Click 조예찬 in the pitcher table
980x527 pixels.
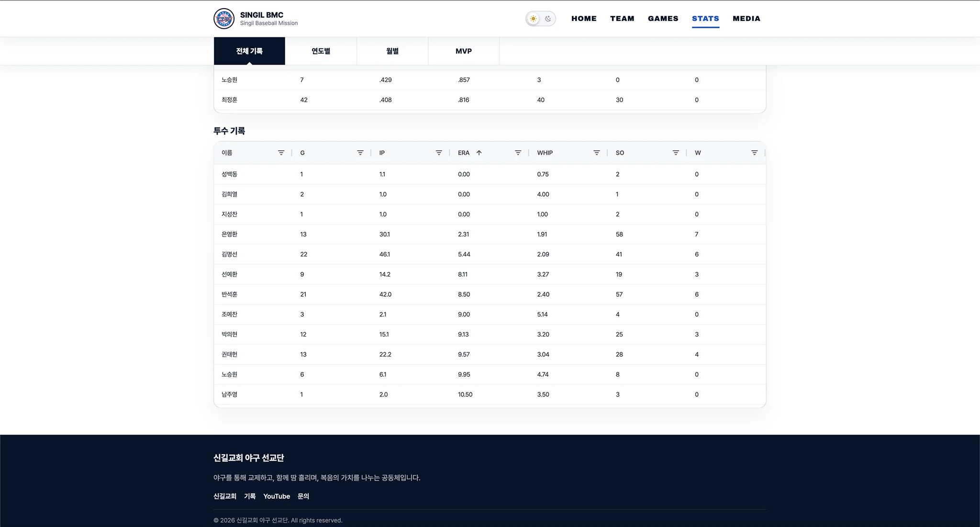(229, 314)
